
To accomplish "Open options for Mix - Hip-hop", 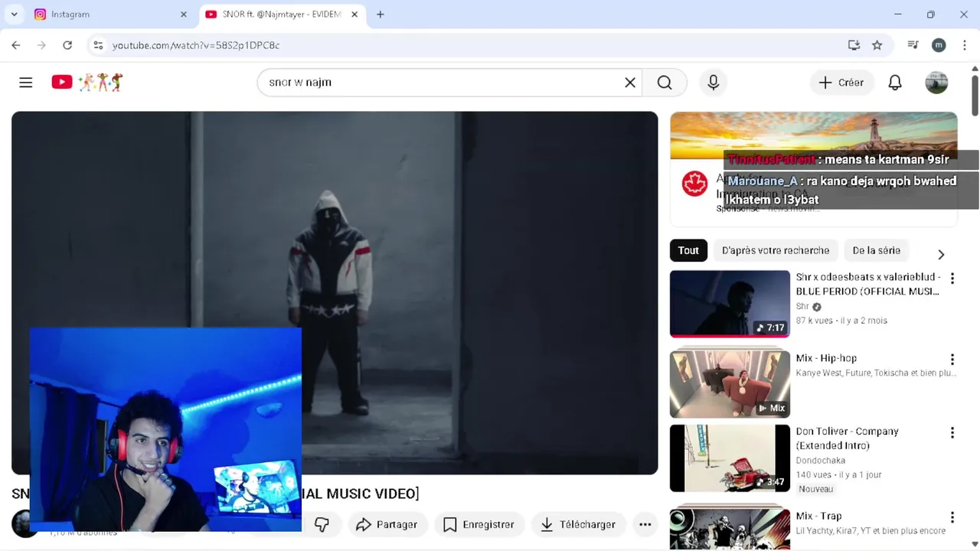I will 952,360.
